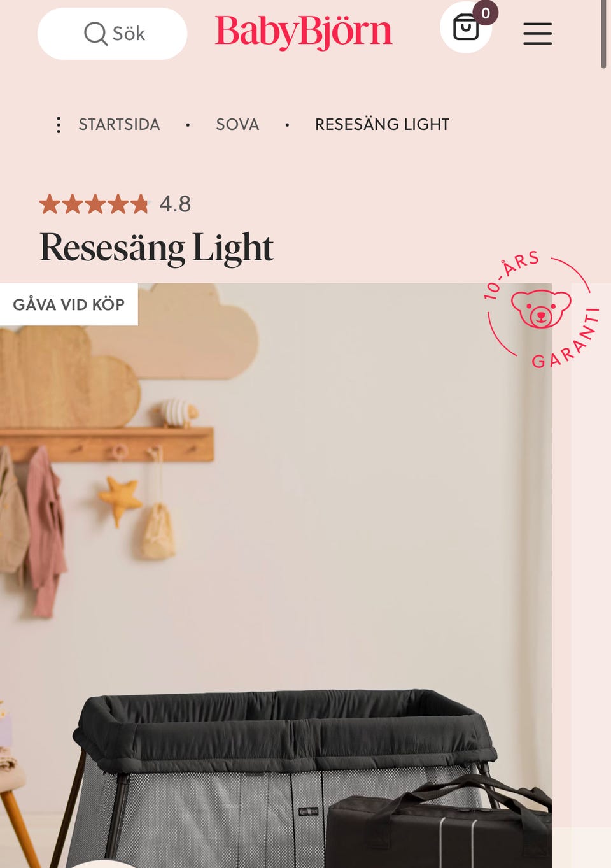Click the Gåva vid köp label

(x=69, y=304)
